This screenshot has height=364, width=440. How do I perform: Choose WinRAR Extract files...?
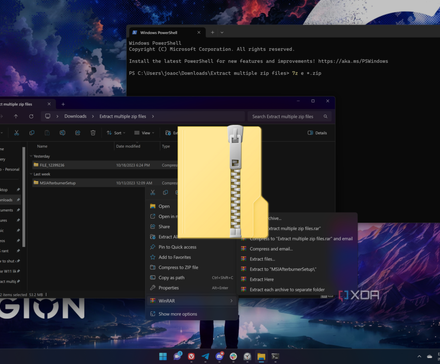(x=262, y=259)
